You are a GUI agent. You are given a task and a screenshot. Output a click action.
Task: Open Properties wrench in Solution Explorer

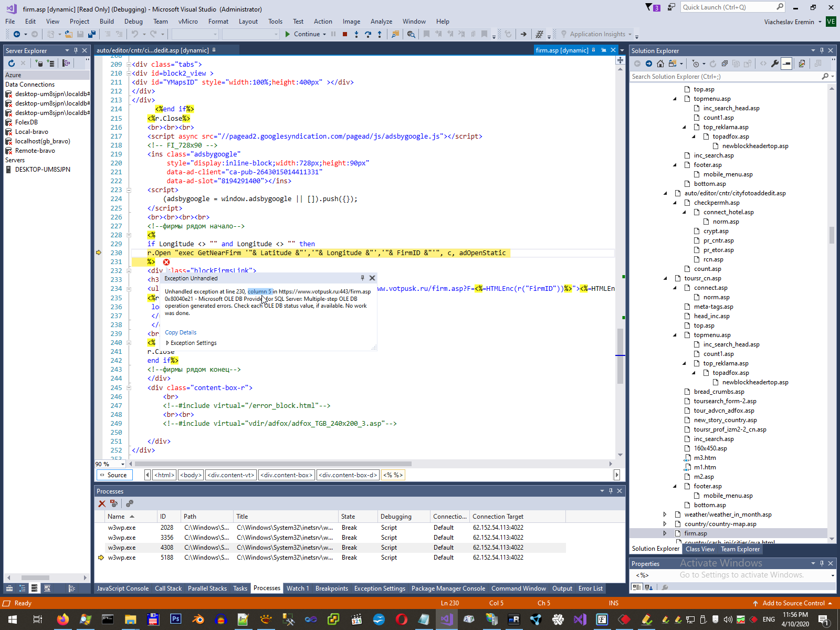[775, 64]
